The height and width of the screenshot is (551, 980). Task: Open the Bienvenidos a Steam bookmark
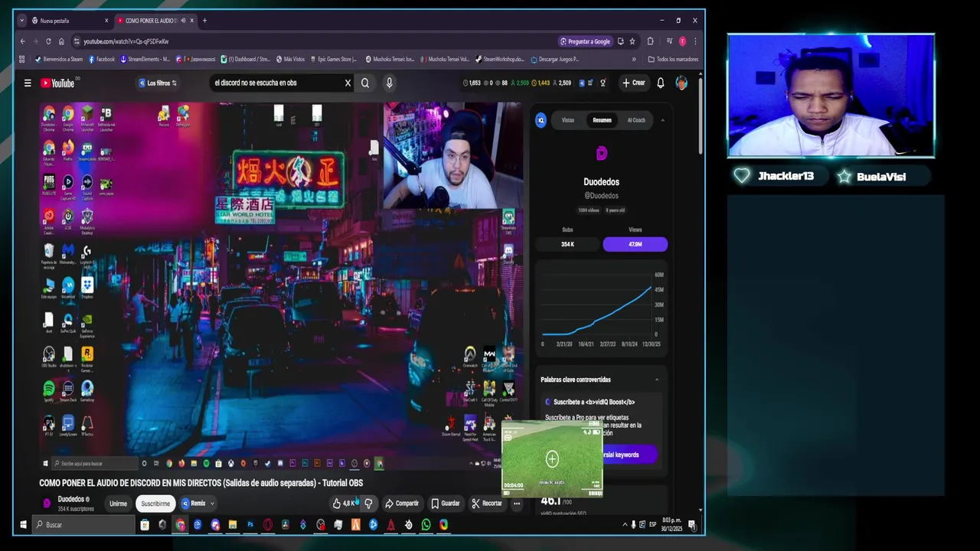tap(59, 59)
